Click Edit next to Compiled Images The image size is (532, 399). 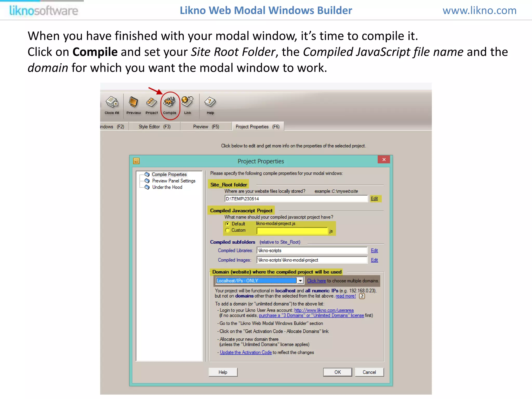point(374,260)
